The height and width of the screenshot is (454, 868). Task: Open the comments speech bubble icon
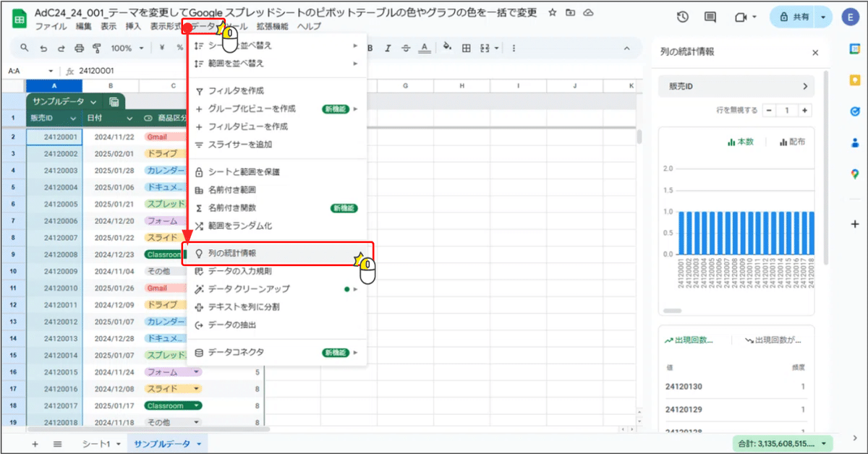coord(710,17)
